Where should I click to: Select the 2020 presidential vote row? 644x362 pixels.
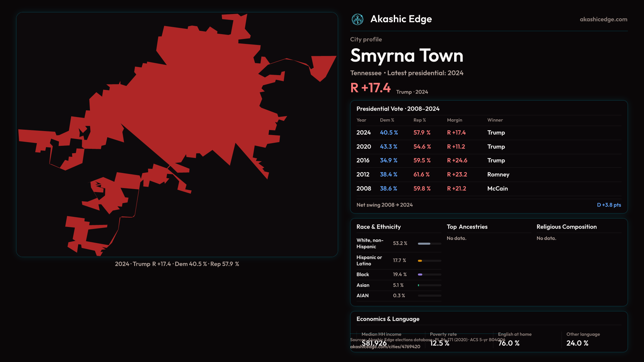pos(364,147)
